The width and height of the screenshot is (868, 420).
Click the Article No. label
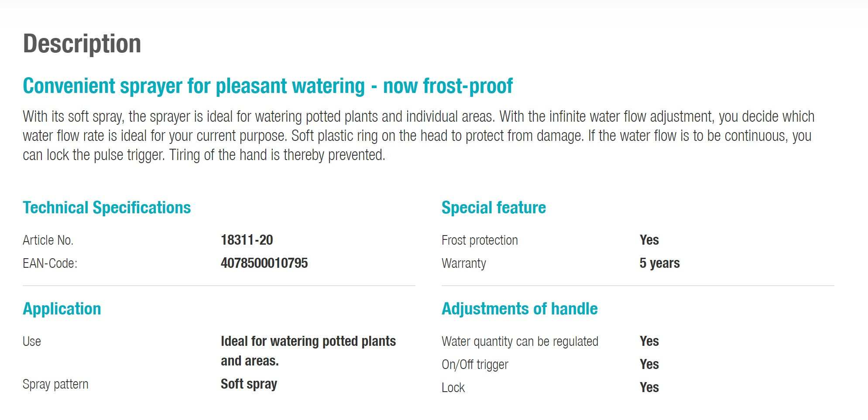48,240
